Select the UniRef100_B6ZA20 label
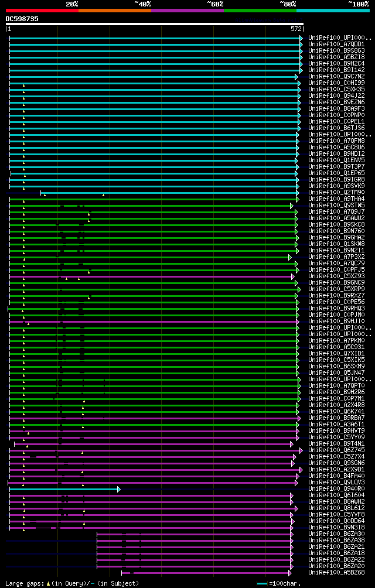This screenshot has width=375, height=588. tap(336, 566)
